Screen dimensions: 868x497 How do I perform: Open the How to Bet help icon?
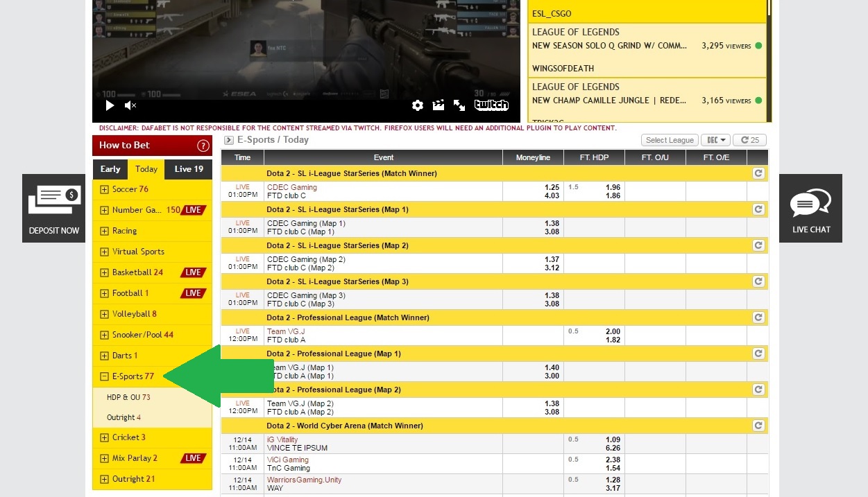(202, 146)
